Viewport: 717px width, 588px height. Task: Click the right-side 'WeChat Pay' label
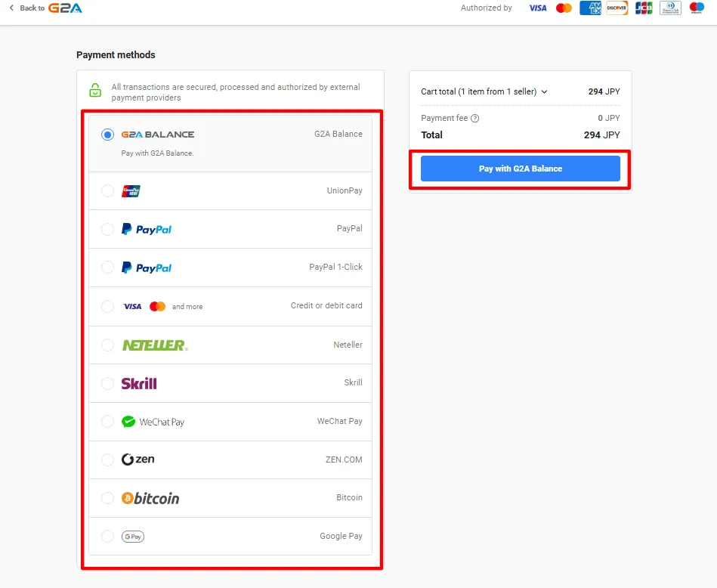pyautogui.click(x=340, y=421)
